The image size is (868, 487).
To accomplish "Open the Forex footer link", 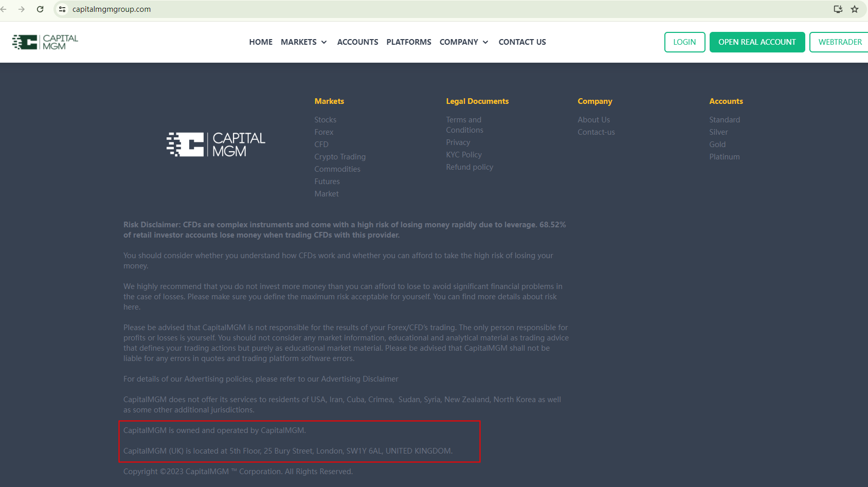I will click(x=324, y=132).
